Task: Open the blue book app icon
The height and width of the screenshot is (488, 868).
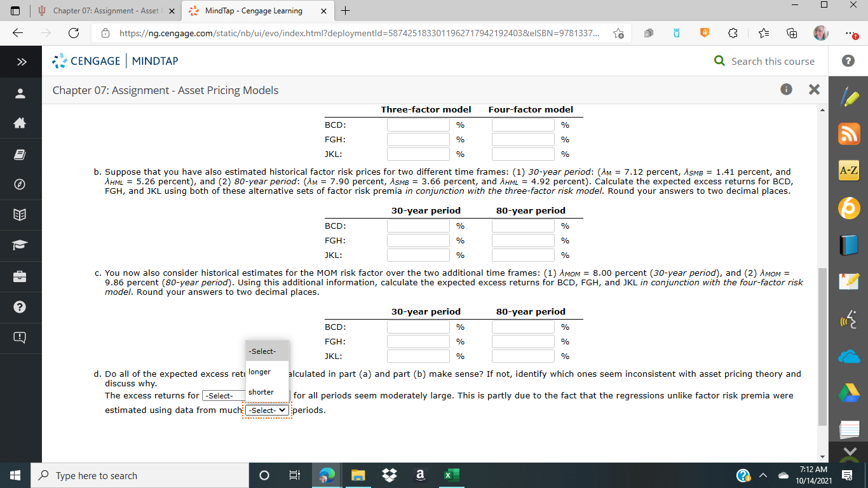Action: (850, 245)
